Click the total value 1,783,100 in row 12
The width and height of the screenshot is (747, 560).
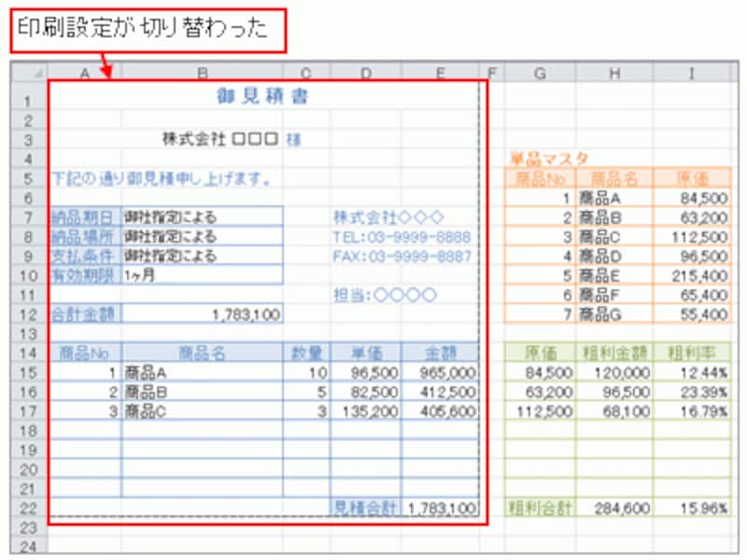coord(203,315)
